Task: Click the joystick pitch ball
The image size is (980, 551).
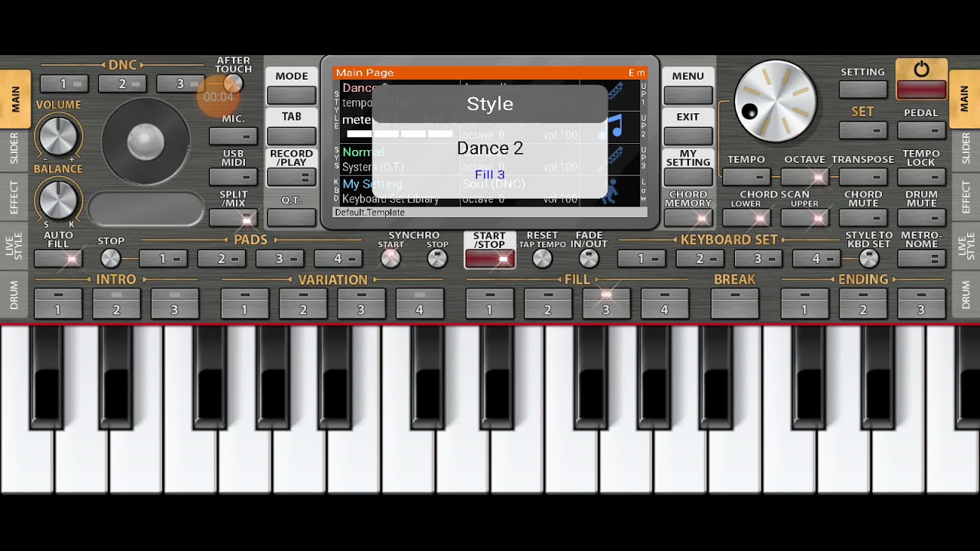Action: 145,140
